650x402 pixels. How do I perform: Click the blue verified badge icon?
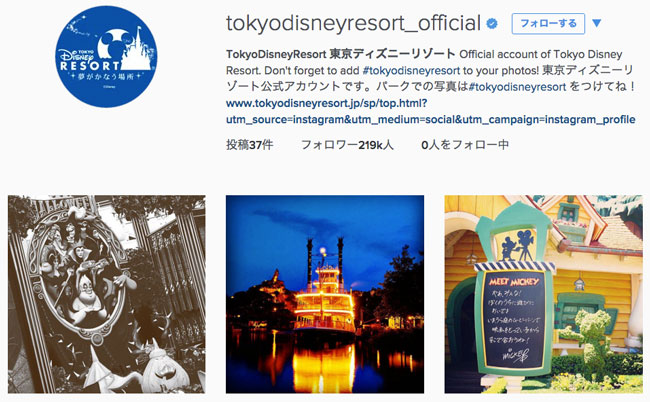(x=492, y=24)
